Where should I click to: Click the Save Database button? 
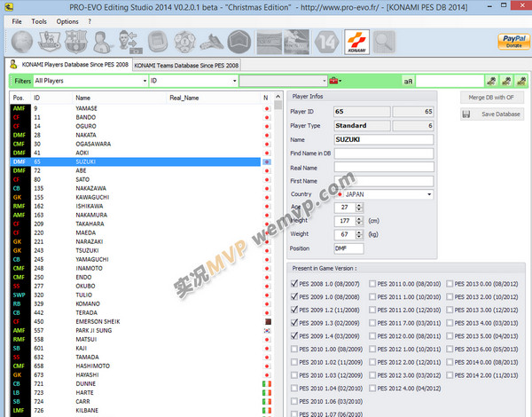coord(491,114)
